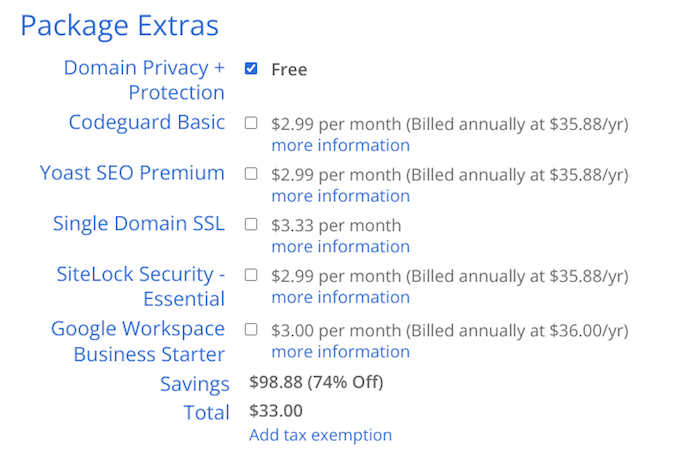Enable the Codeguard Basic checkbox
Image resolution: width=700 pixels, height=454 pixels.
click(251, 123)
